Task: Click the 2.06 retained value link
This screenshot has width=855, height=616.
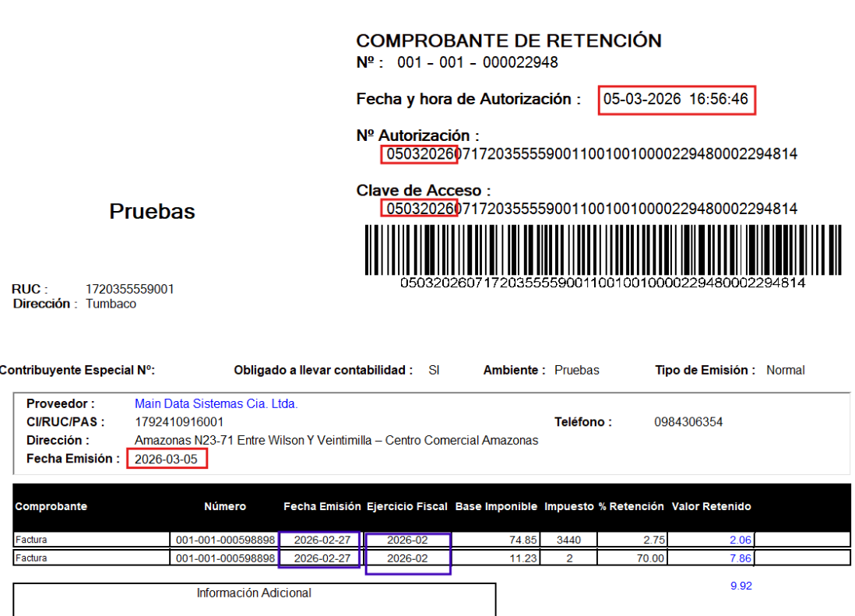Action: click(740, 540)
